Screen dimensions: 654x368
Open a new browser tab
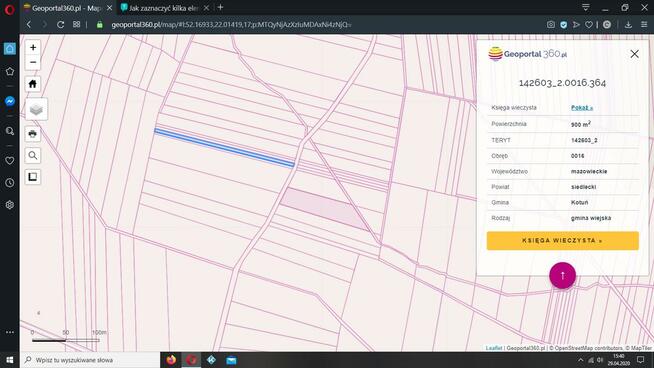point(221,8)
